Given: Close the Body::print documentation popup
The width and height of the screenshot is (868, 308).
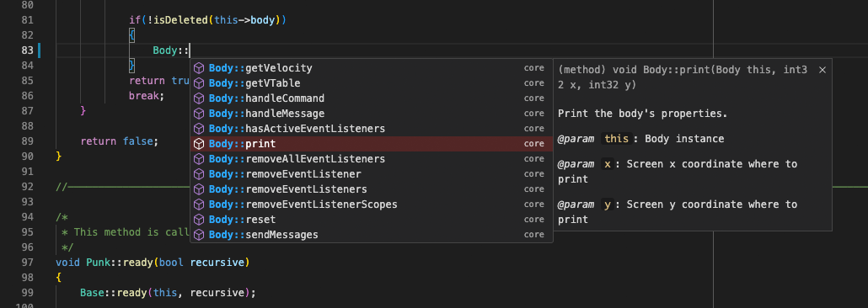Looking at the screenshot, I should coord(822,70).
